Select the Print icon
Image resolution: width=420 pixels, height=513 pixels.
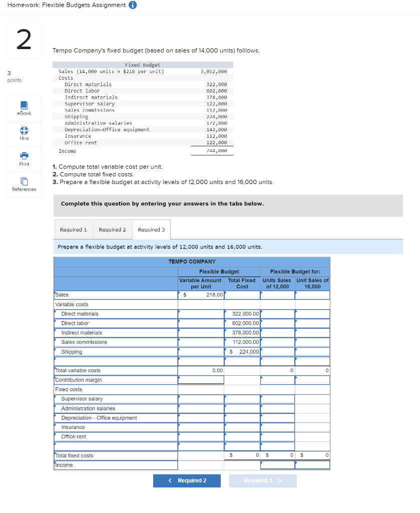pyautogui.click(x=24, y=158)
